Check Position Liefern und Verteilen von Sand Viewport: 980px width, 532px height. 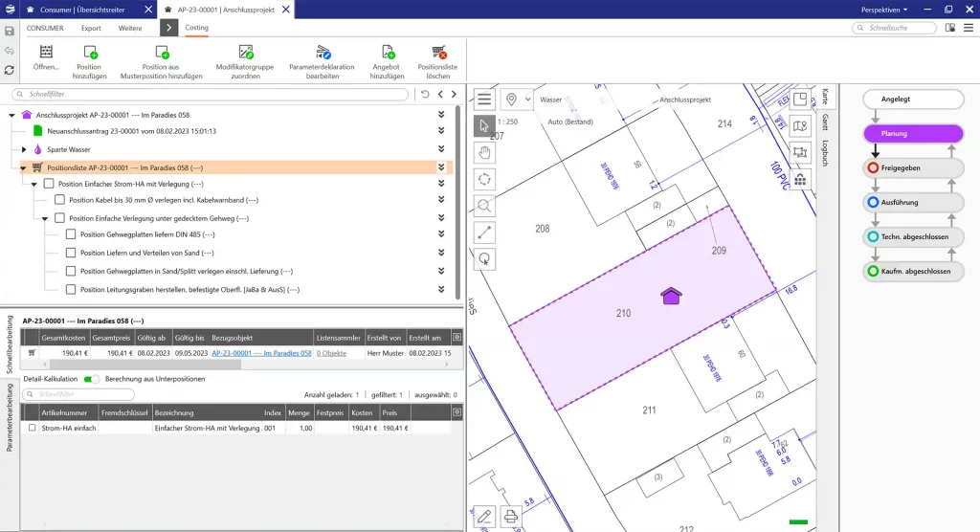71,253
